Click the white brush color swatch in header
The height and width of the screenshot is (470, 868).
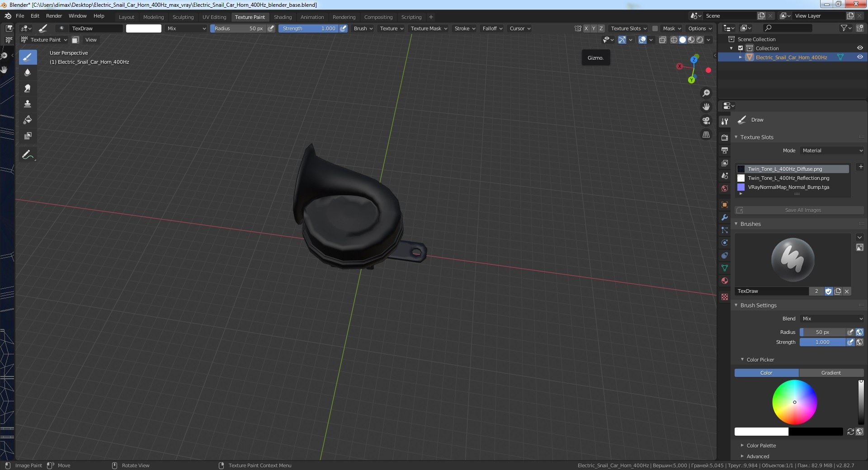(x=143, y=28)
